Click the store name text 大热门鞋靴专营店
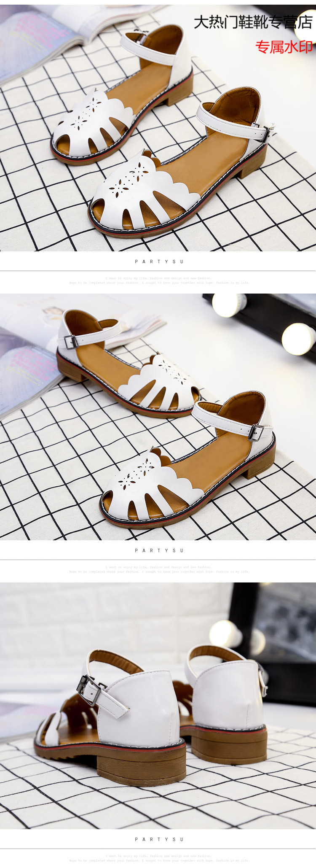This screenshot has height=868, width=316. click(x=253, y=22)
